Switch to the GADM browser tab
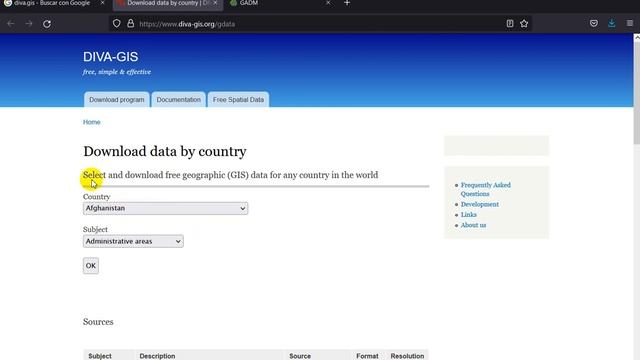The height and width of the screenshot is (360, 640). point(282,3)
